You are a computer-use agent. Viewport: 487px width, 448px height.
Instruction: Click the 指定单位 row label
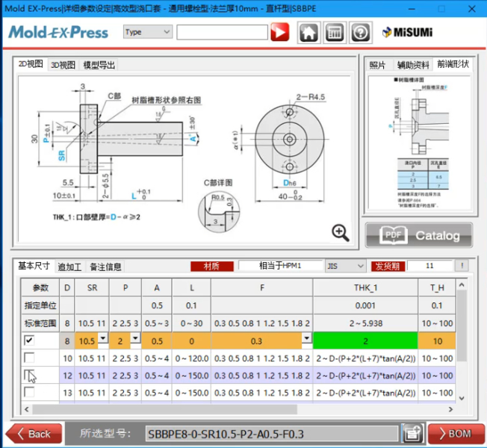(40, 305)
